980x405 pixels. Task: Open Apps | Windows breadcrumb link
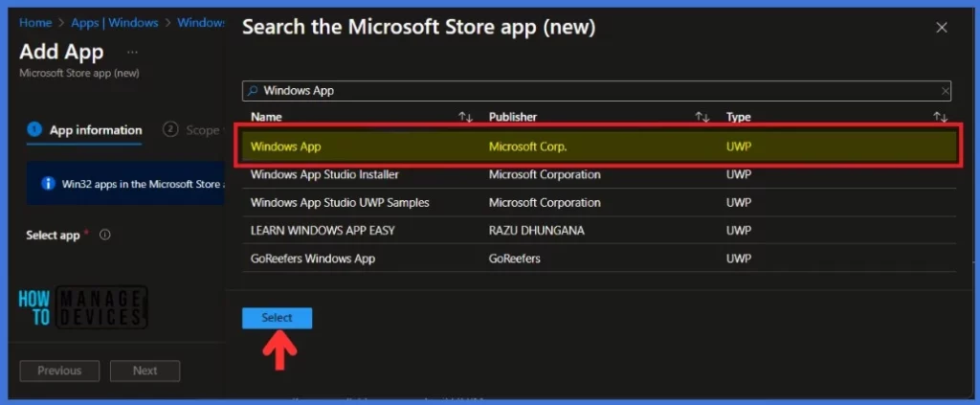(115, 23)
